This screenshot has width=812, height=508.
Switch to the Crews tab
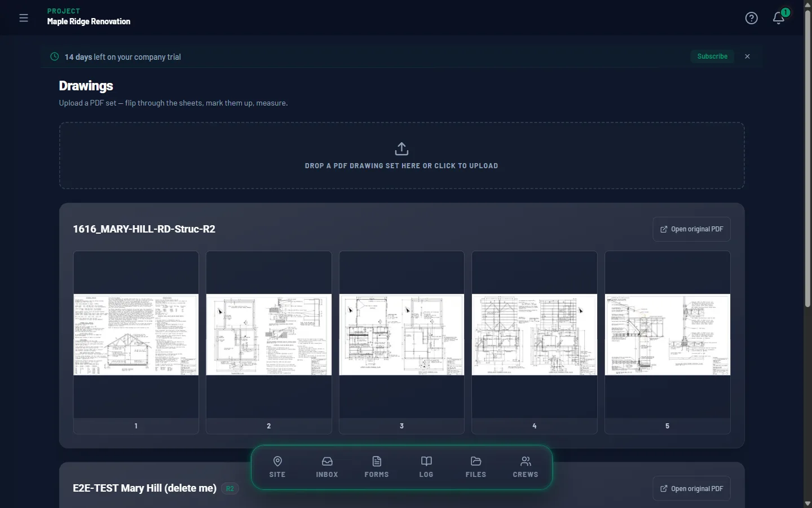click(526, 467)
